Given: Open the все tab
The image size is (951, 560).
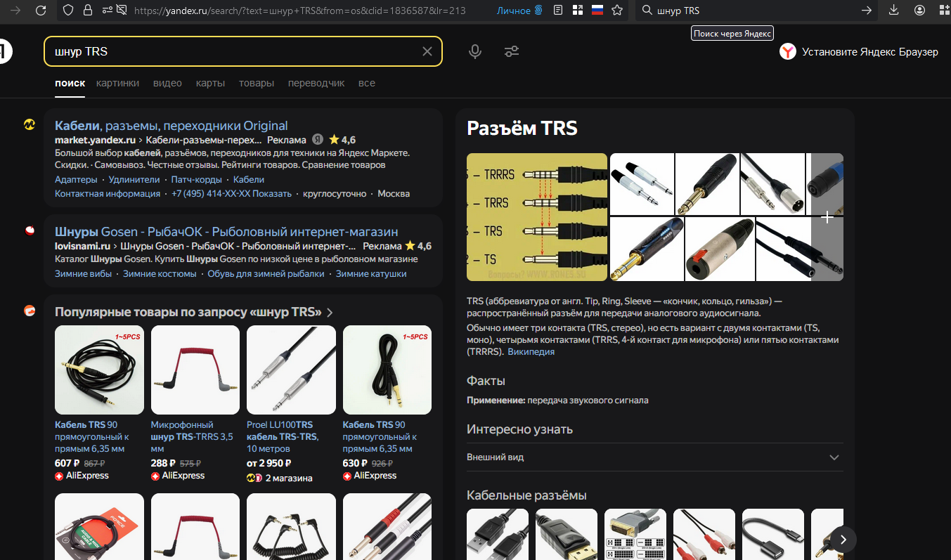Looking at the screenshot, I should 367,83.
